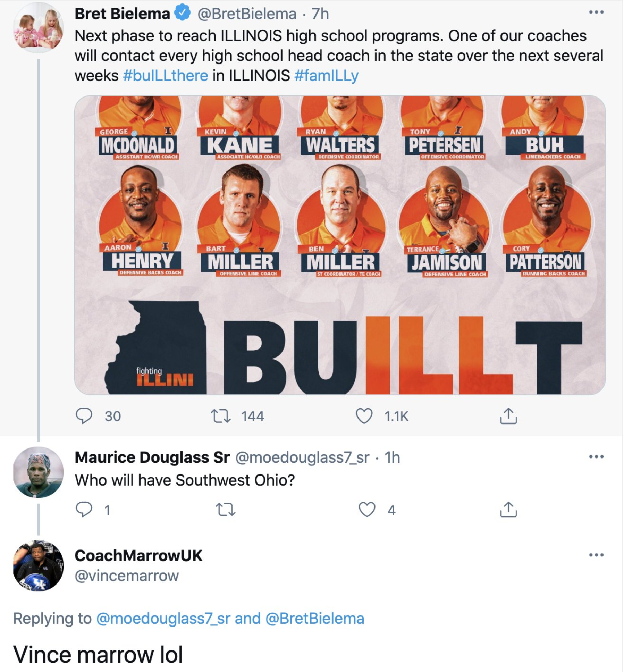624x672 pixels.
Task: View Maurice Douglass Sr's profile avatar
Action: (x=38, y=472)
